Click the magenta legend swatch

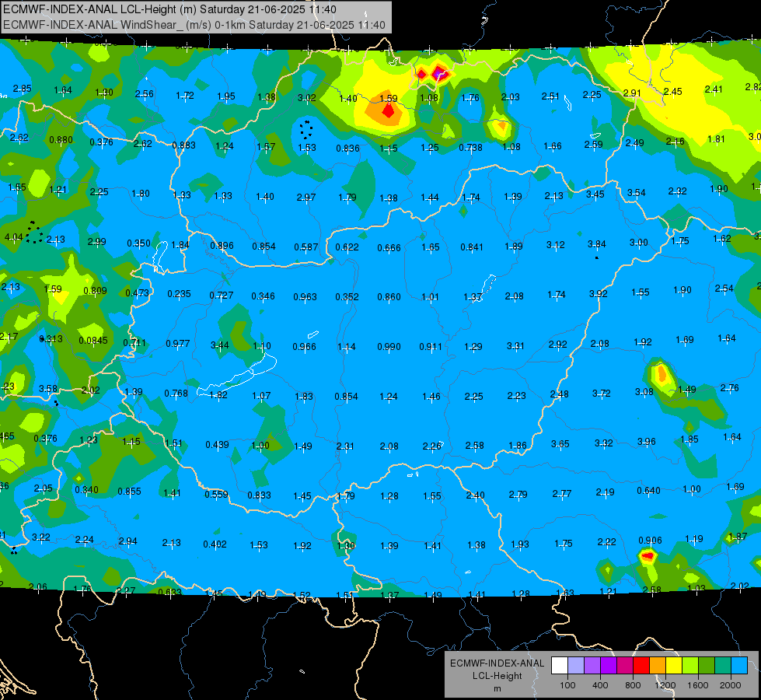coord(625,665)
